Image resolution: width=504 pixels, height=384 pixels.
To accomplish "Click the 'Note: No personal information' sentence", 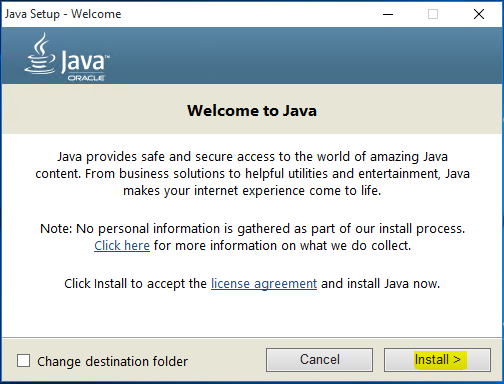I will pyautogui.click(x=252, y=229).
